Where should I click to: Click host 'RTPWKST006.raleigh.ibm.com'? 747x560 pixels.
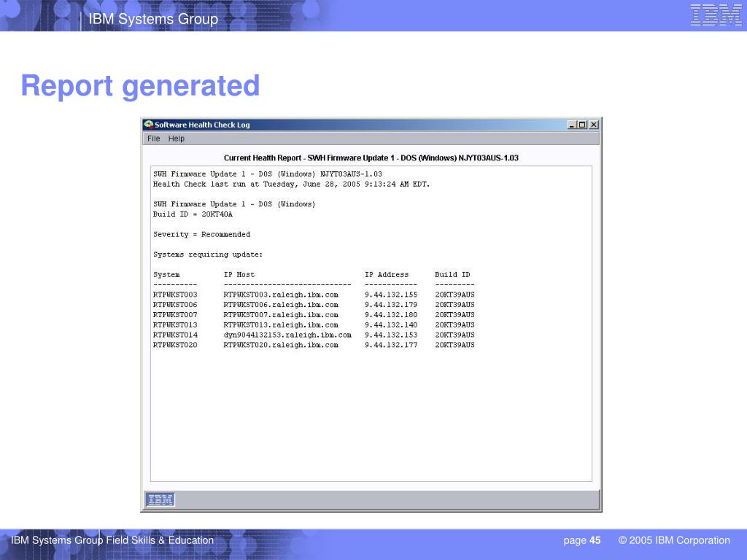281,305
